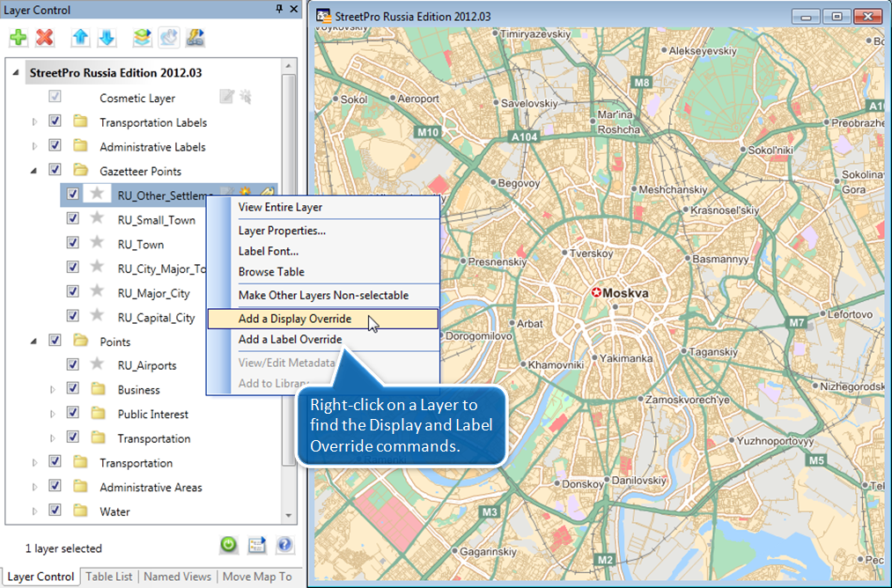Switch to the Named Views tab

pyautogui.click(x=177, y=576)
